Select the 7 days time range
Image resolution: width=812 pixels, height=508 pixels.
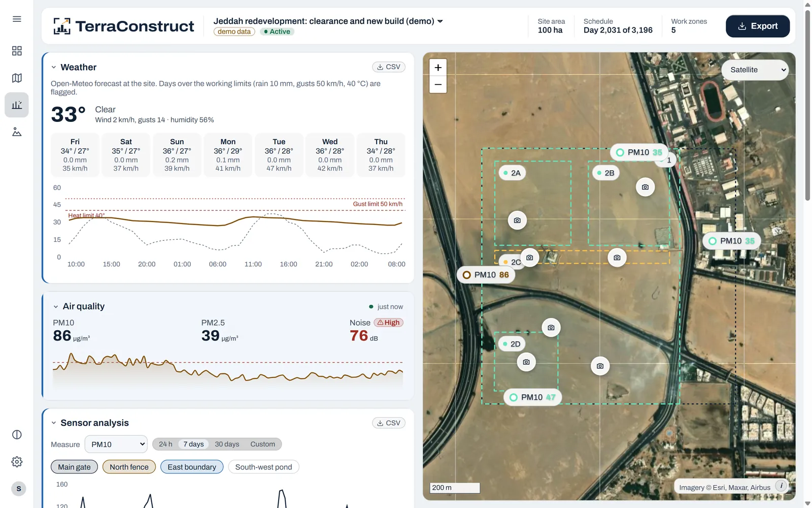(x=193, y=444)
